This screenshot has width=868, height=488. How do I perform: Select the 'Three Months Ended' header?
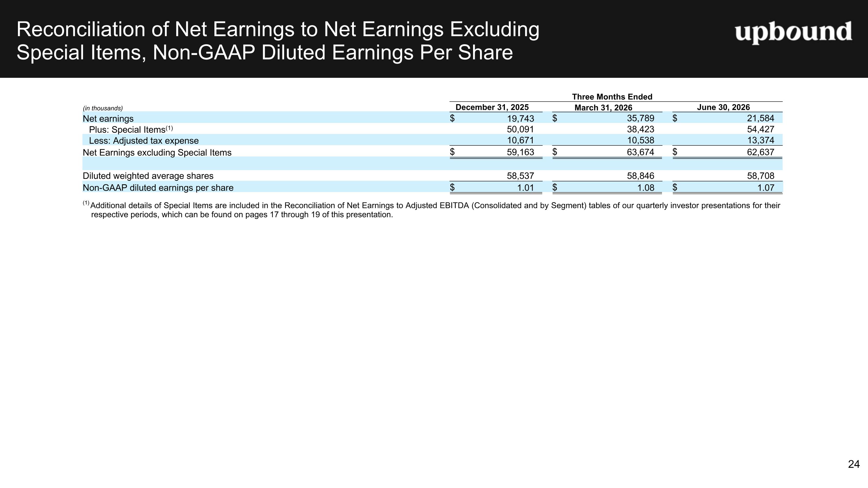tap(612, 97)
